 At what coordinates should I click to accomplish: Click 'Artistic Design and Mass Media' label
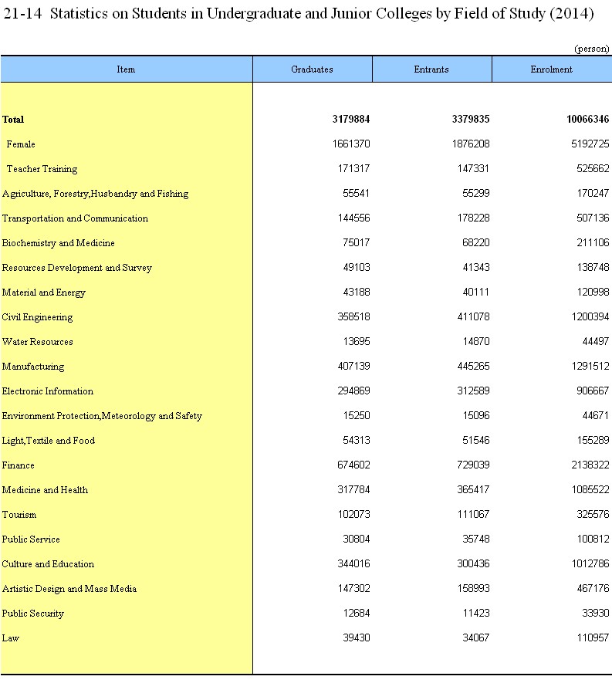(x=69, y=589)
